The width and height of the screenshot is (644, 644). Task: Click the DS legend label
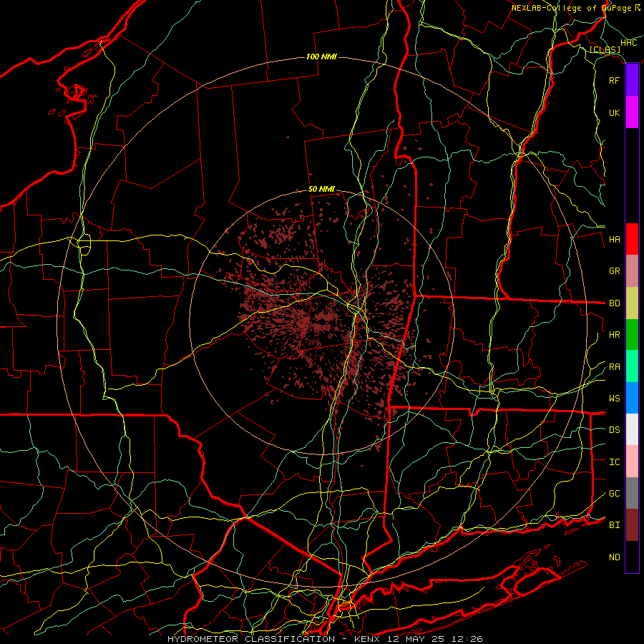tap(614, 429)
